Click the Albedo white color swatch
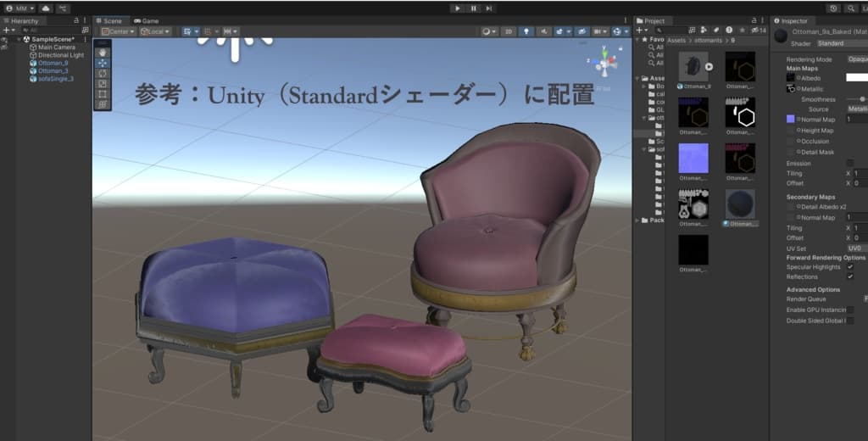Image resolution: width=868 pixels, height=441 pixels. 856,77
